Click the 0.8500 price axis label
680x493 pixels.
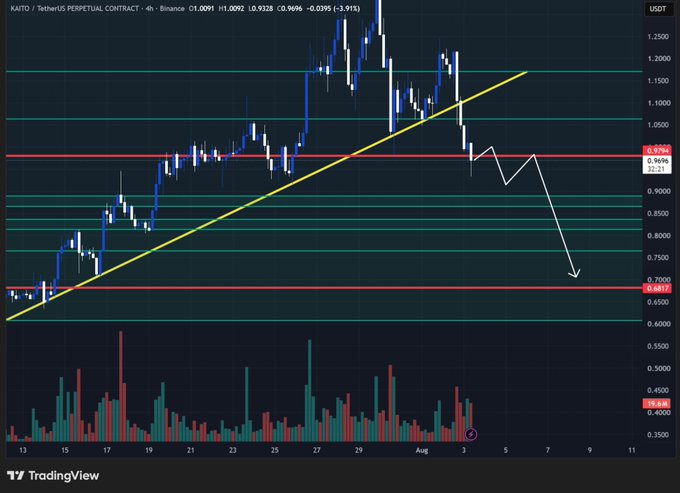pyautogui.click(x=658, y=213)
